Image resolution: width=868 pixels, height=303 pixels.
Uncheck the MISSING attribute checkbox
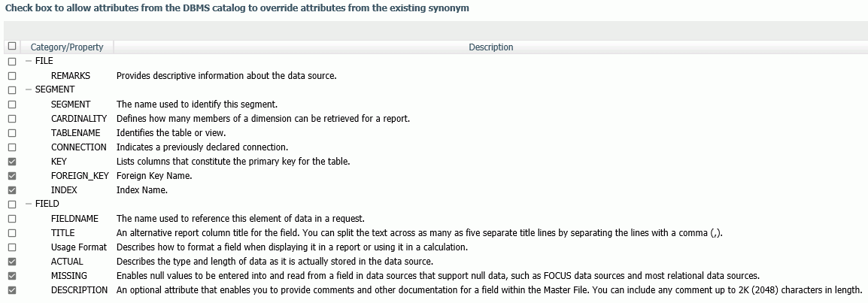click(x=11, y=276)
